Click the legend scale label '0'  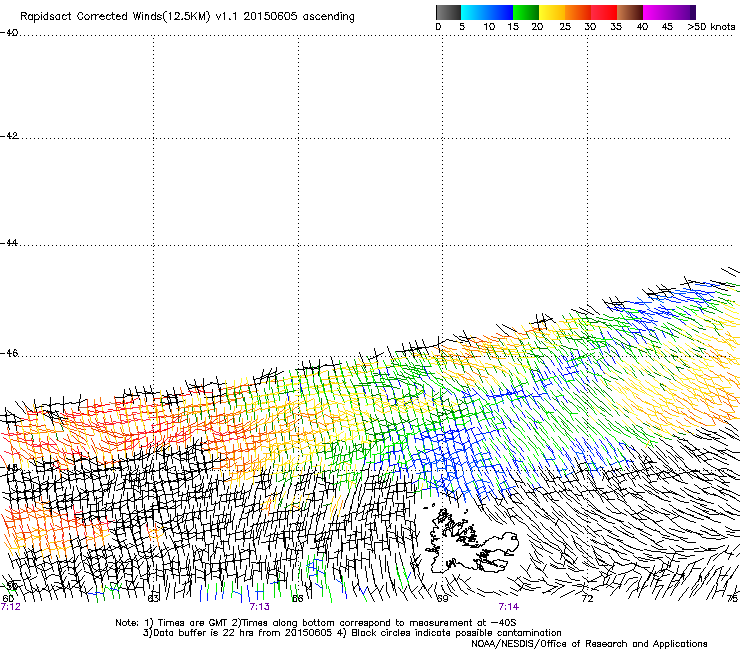pos(438,27)
